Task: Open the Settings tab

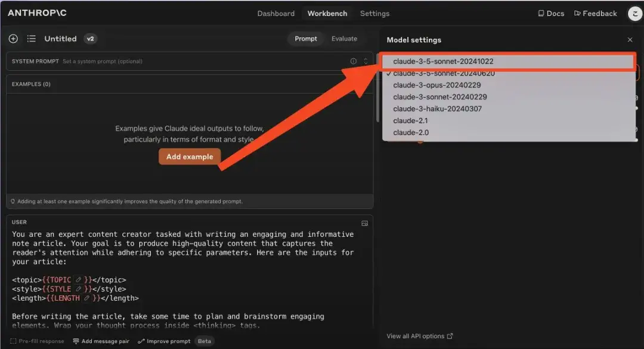Action: click(374, 14)
